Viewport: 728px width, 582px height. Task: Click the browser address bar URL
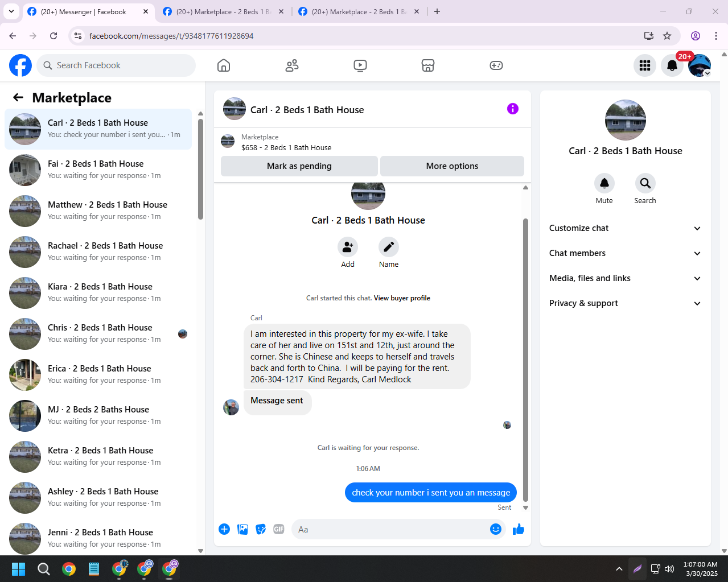click(171, 36)
